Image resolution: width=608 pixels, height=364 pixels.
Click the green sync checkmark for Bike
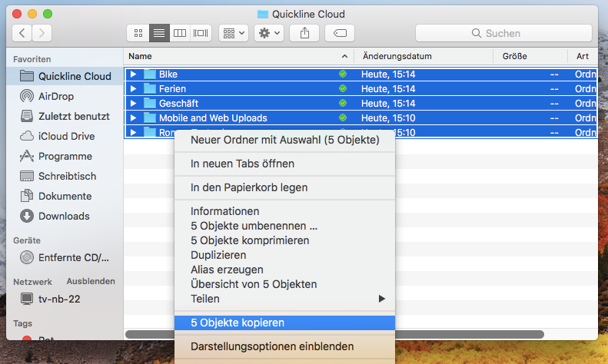pos(343,74)
